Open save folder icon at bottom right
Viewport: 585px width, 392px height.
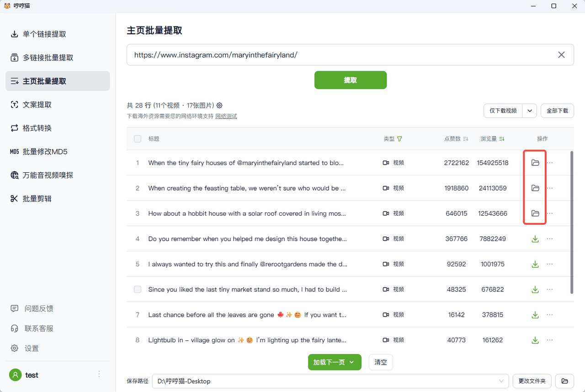[x=564, y=381]
